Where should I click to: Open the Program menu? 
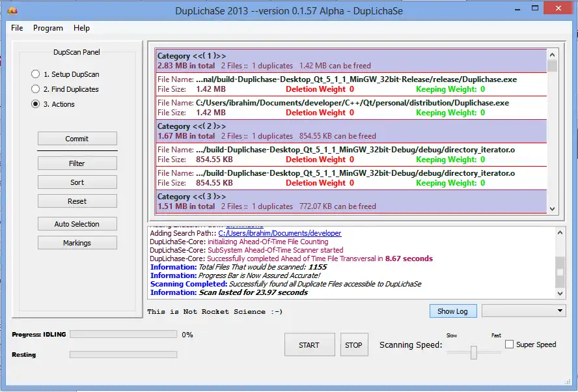pyautogui.click(x=48, y=28)
